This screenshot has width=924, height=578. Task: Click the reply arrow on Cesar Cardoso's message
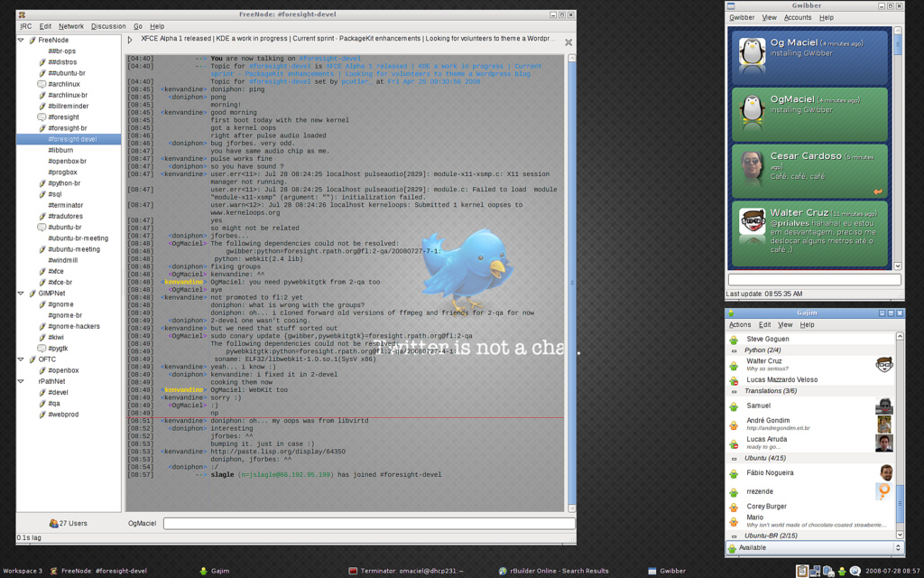click(877, 192)
